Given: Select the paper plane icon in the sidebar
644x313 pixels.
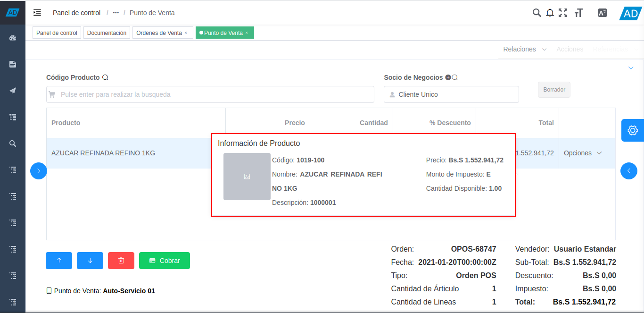Looking at the screenshot, I should coord(12,90).
